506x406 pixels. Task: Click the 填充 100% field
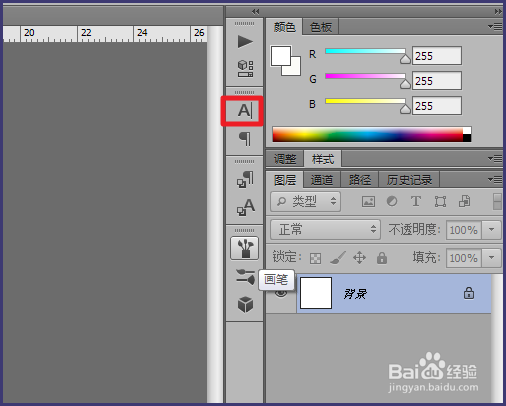464,258
